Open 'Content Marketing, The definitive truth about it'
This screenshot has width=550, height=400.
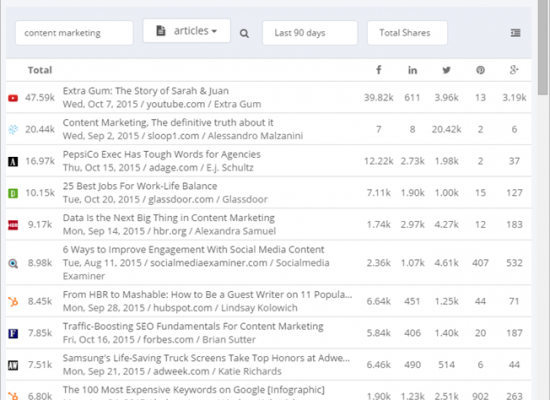point(168,123)
